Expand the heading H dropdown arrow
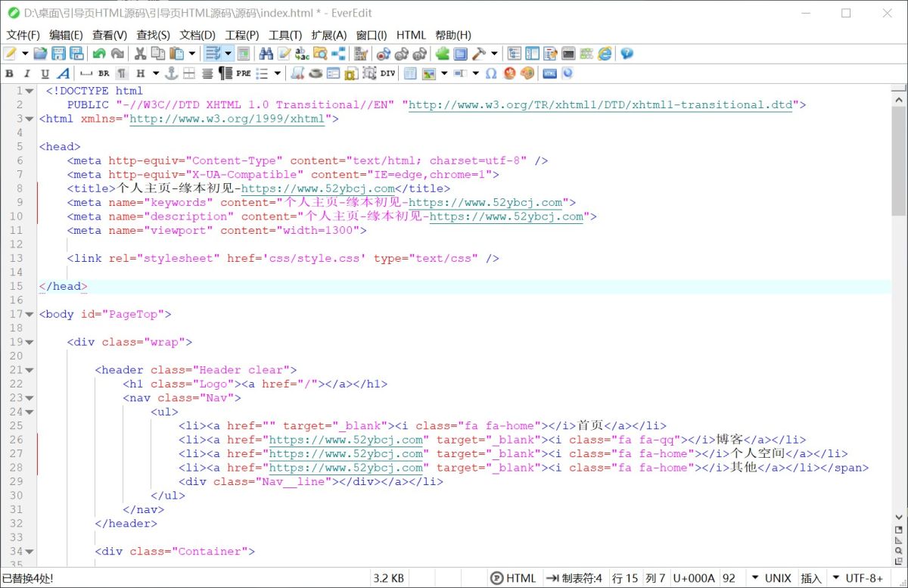This screenshot has width=908, height=588. (156, 73)
